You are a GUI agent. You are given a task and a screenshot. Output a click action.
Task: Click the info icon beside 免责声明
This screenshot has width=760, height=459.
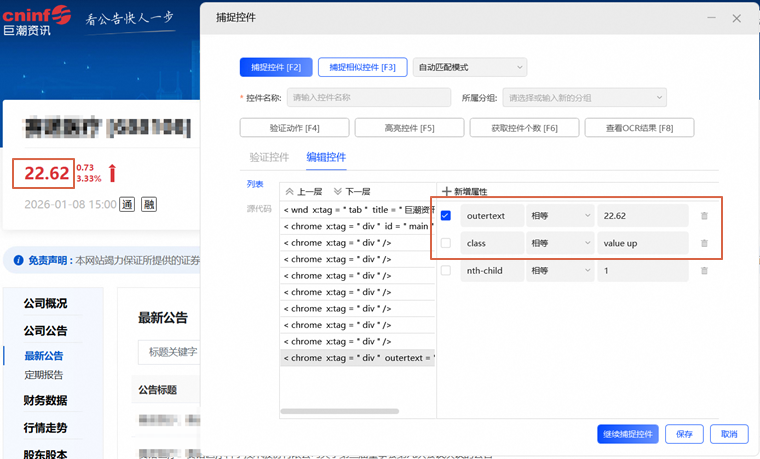click(x=18, y=260)
